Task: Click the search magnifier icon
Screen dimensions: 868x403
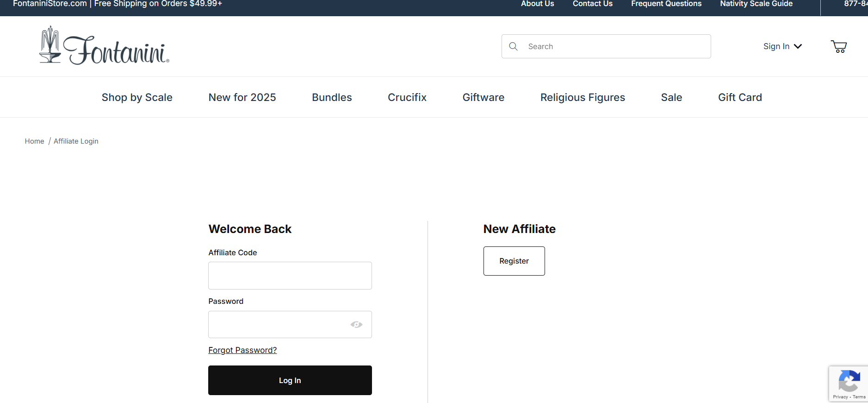Action: (513, 46)
